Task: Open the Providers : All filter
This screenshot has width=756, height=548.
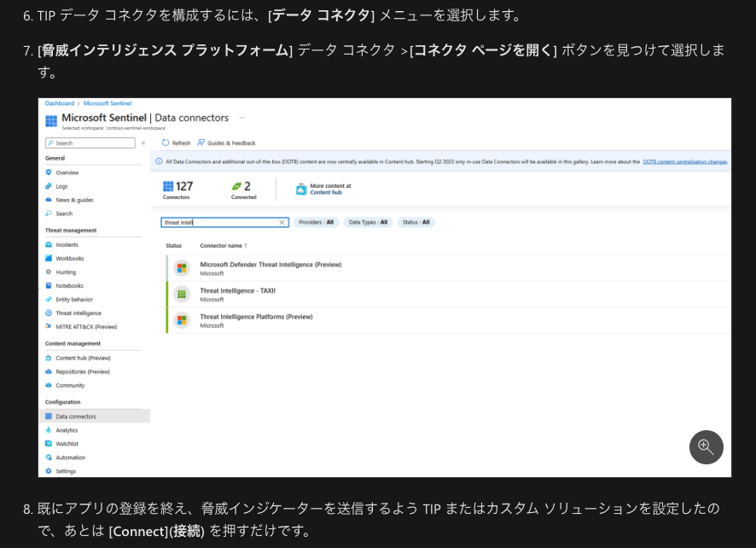Action: click(x=316, y=223)
